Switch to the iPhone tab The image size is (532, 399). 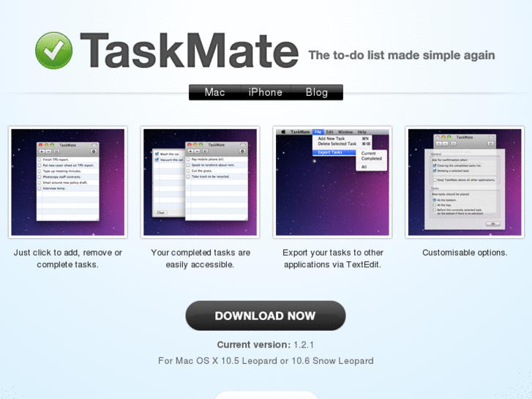pyautogui.click(x=266, y=92)
